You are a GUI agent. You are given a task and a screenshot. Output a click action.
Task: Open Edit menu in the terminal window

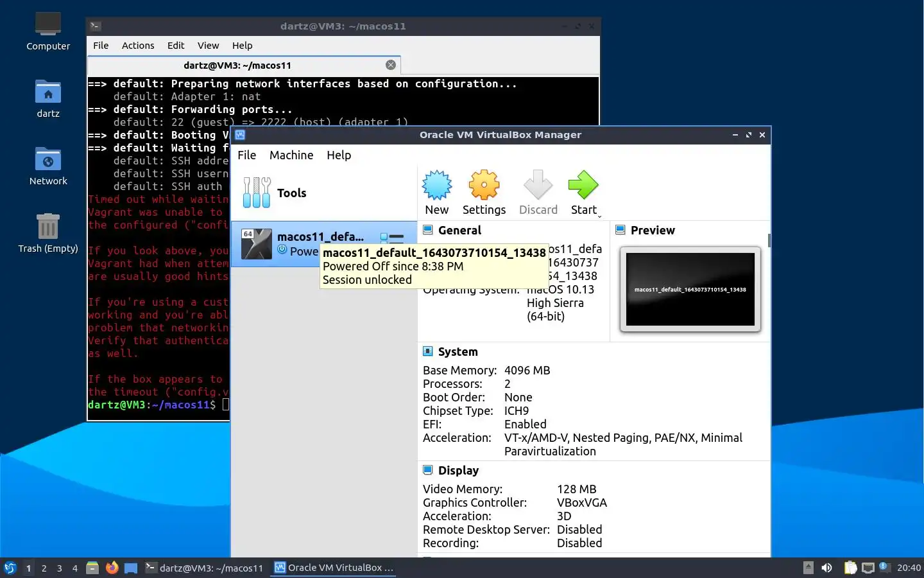point(176,46)
